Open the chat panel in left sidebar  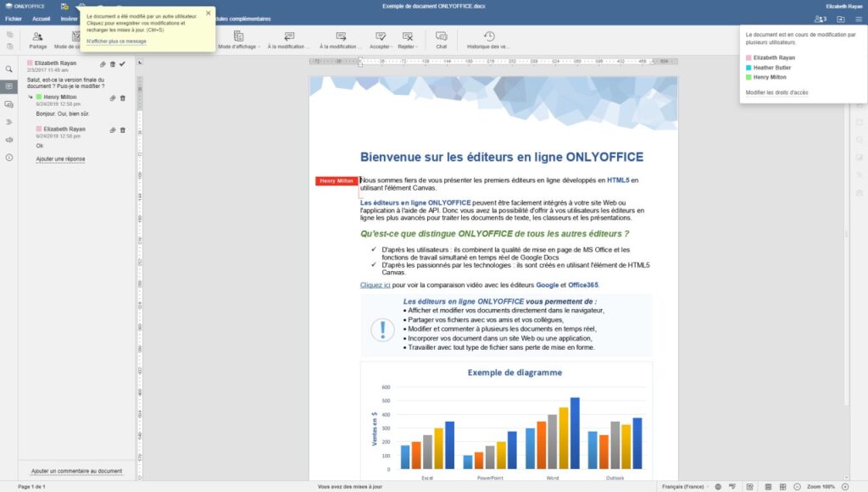pyautogui.click(x=8, y=104)
